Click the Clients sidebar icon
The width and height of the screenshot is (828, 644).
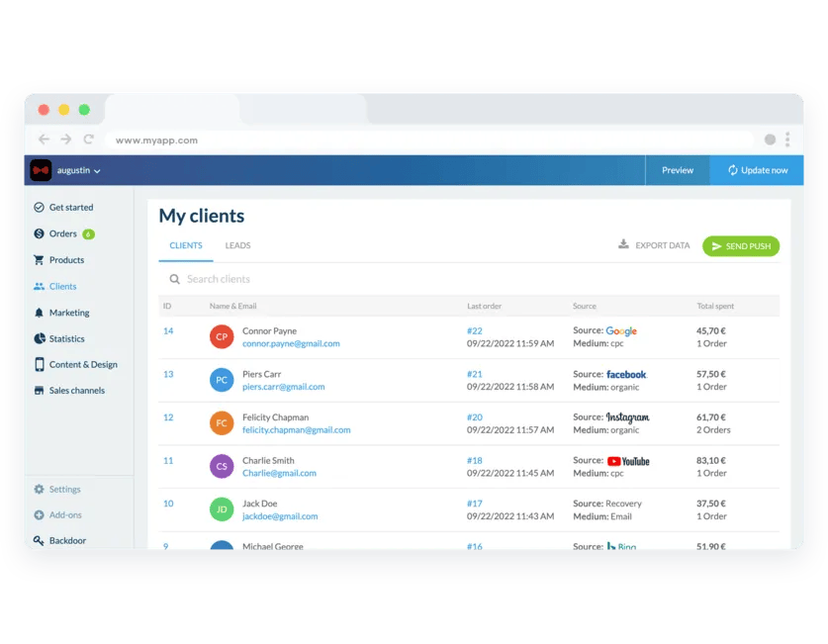(x=37, y=286)
